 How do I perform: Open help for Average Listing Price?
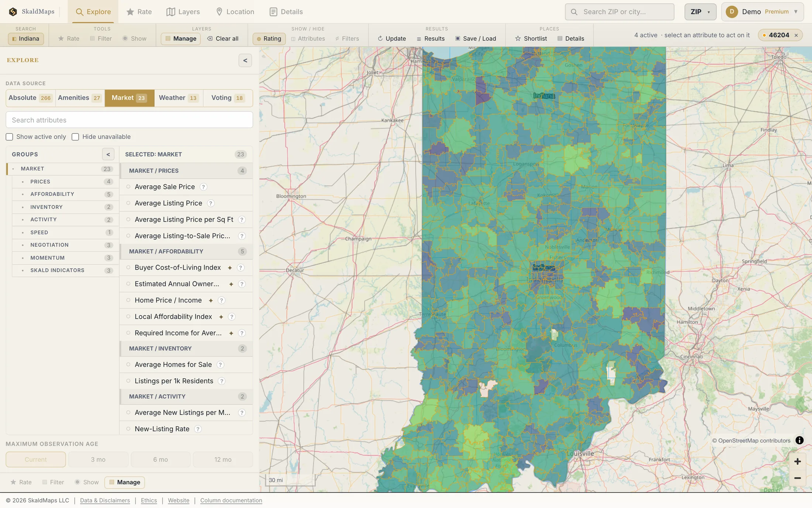pyautogui.click(x=210, y=203)
